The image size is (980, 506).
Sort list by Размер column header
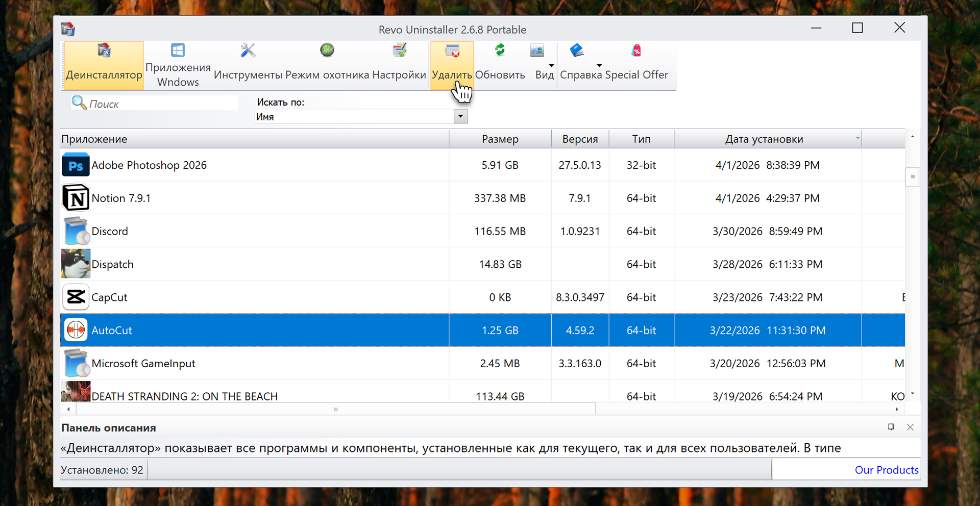pyautogui.click(x=500, y=139)
